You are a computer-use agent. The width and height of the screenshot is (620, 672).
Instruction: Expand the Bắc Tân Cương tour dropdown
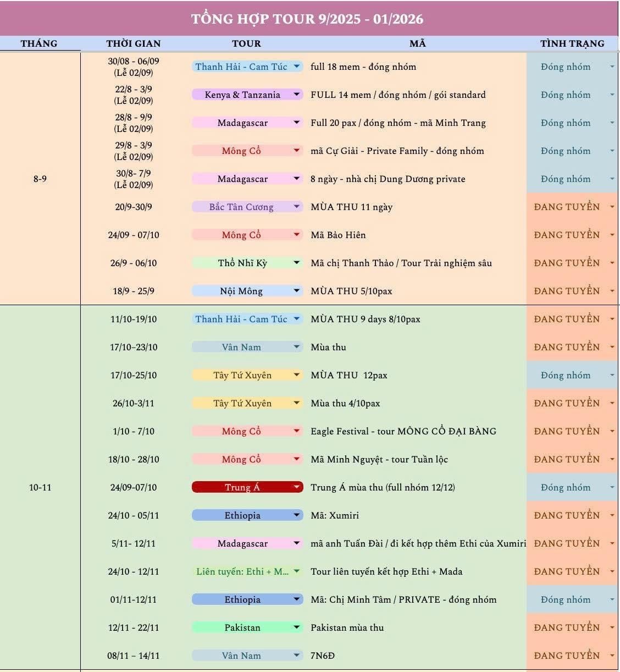click(x=297, y=207)
